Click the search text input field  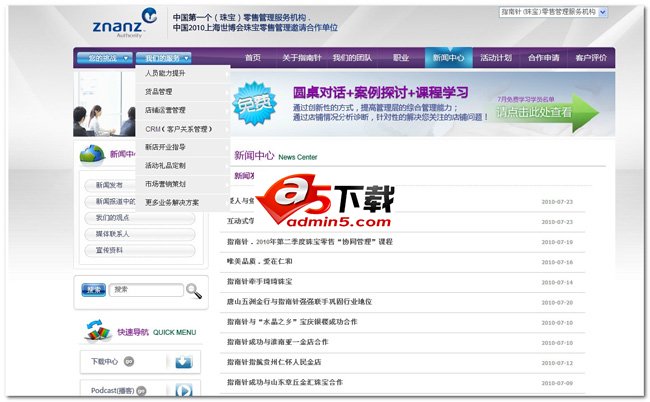tap(146, 290)
